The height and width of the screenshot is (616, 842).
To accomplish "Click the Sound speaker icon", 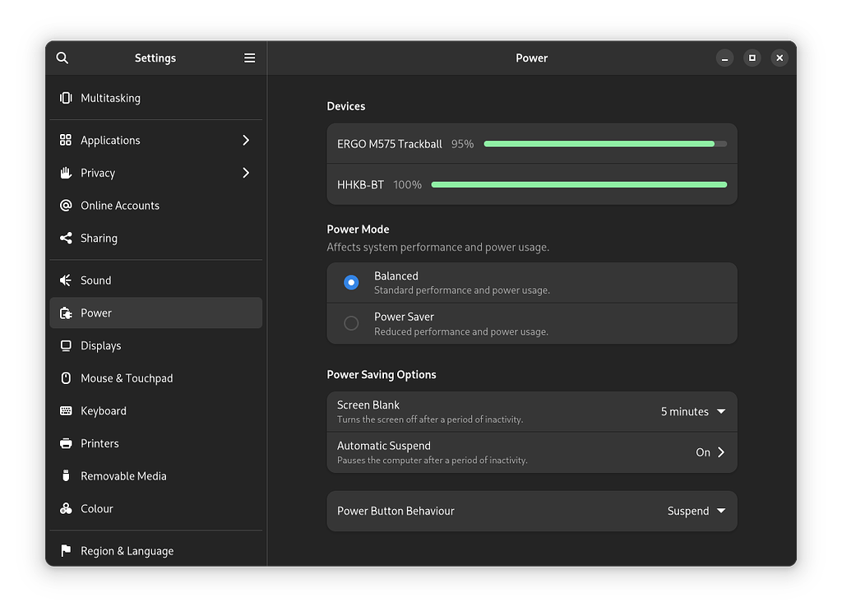I will coord(66,280).
